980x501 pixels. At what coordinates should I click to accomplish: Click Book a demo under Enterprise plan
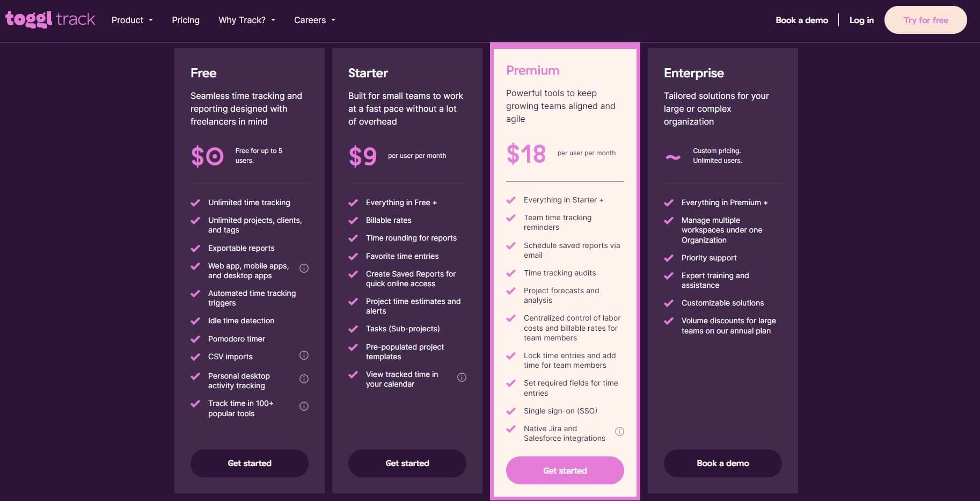click(x=722, y=463)
